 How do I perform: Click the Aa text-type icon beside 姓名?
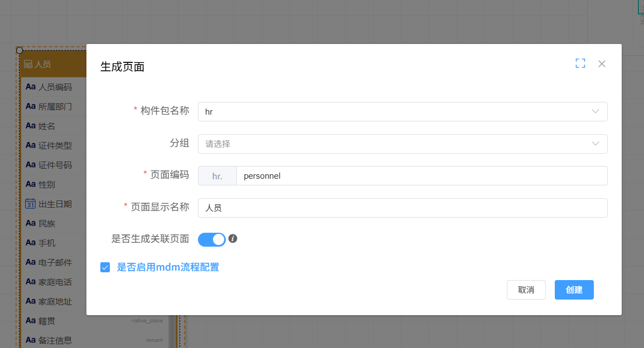point(31,126)
